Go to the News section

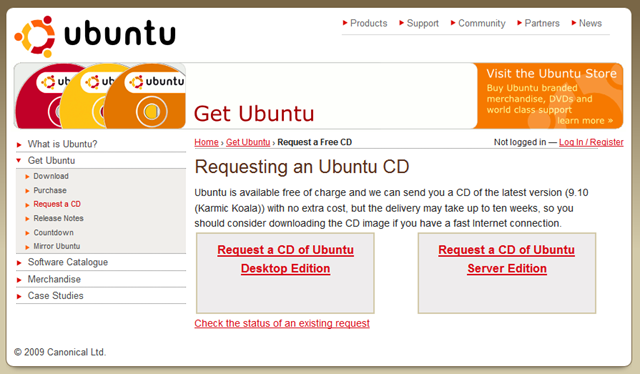[587, 23]
